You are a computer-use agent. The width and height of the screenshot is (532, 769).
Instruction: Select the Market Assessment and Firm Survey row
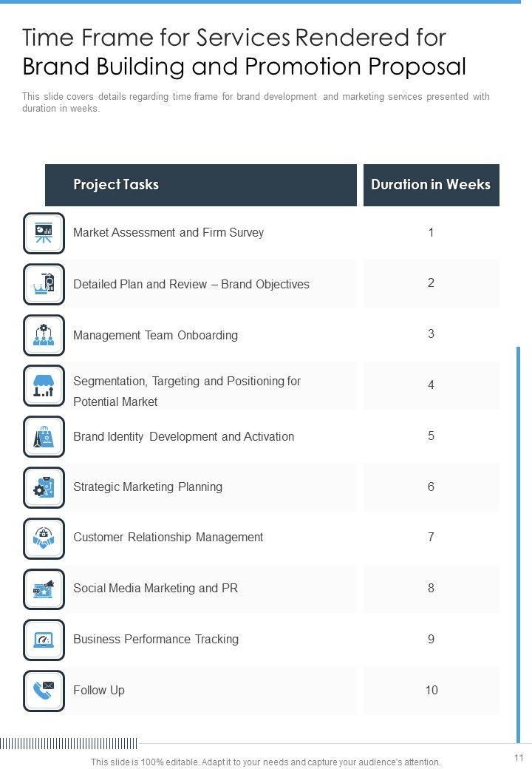pyautogui.click(x=168, y=233)
